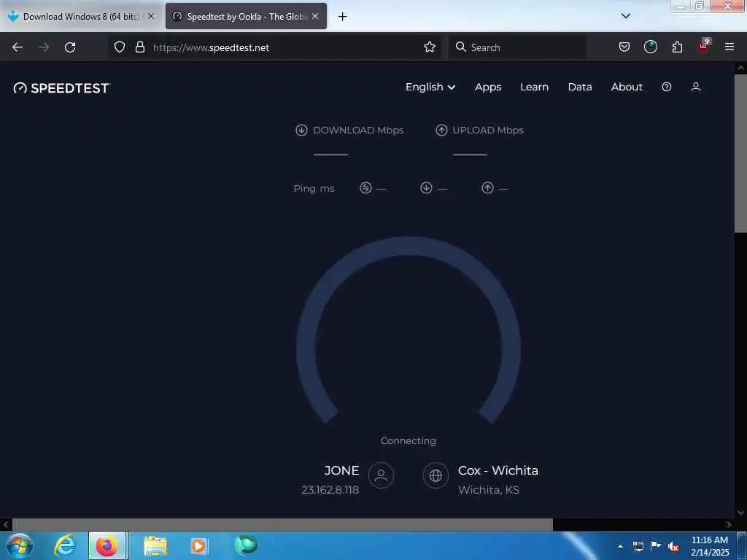Click the muted volume tray icon
Viewport: 747px width, 560px height.
tap(673, 547)
